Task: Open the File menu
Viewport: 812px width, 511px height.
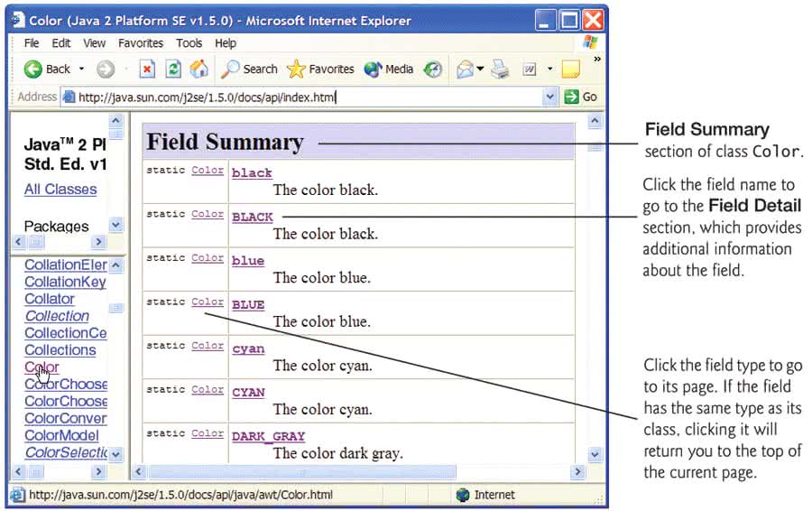Action: point(32,43)
